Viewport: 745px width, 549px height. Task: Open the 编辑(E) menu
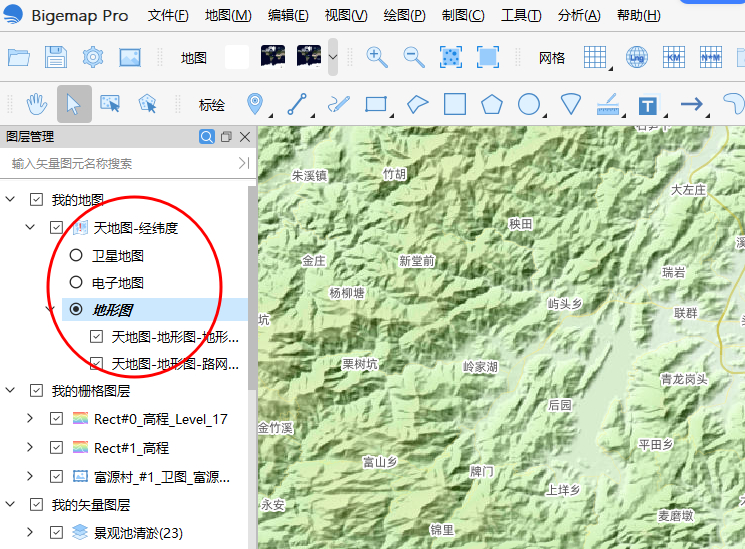[x=288, y=15]
